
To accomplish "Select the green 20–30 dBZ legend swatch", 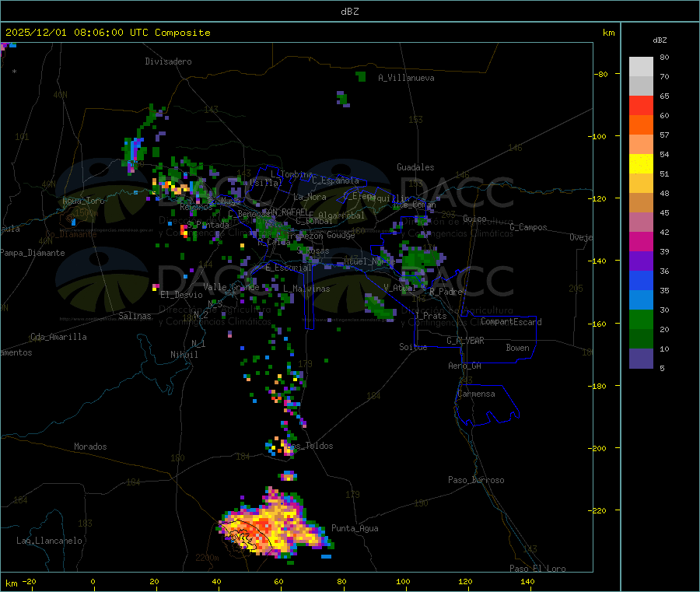I will (641, 319).
